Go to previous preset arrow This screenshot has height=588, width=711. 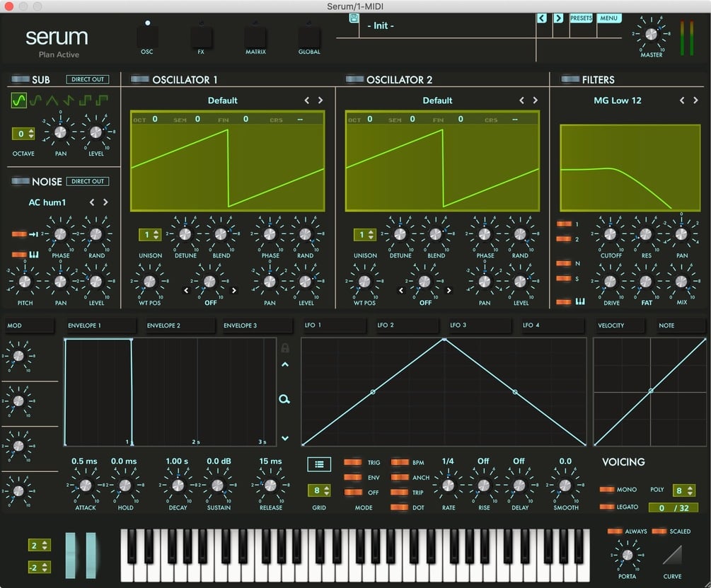click(542, 18)
